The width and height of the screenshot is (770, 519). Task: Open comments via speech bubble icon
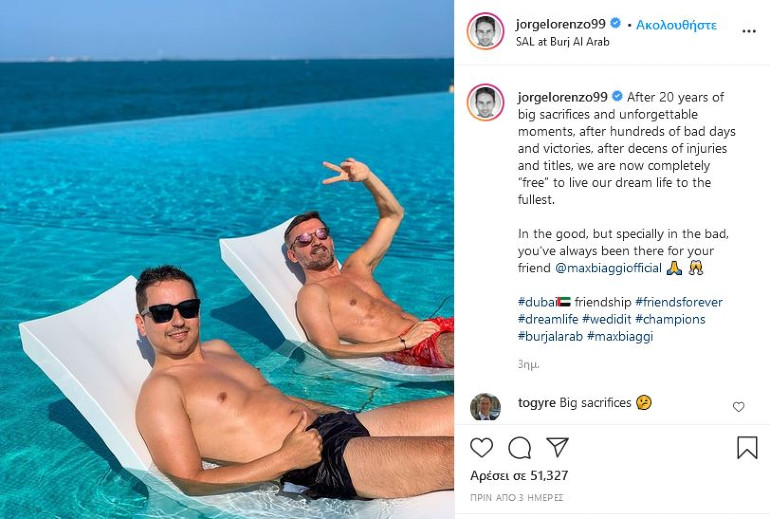(x=519, y=447)
